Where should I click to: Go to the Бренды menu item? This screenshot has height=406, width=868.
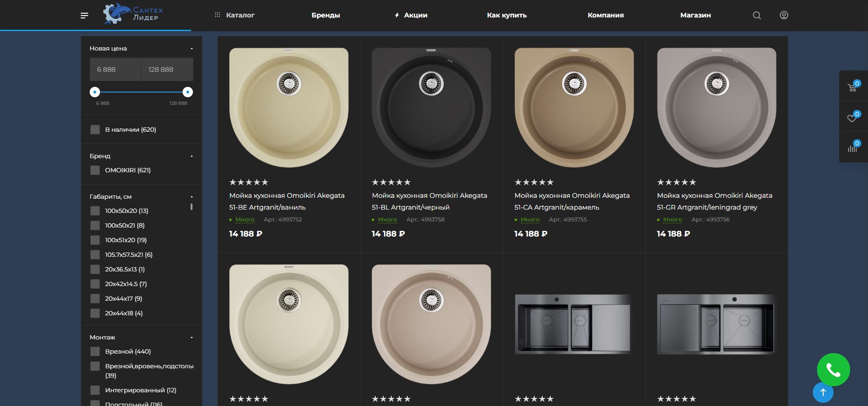click(x=325, y=15)
